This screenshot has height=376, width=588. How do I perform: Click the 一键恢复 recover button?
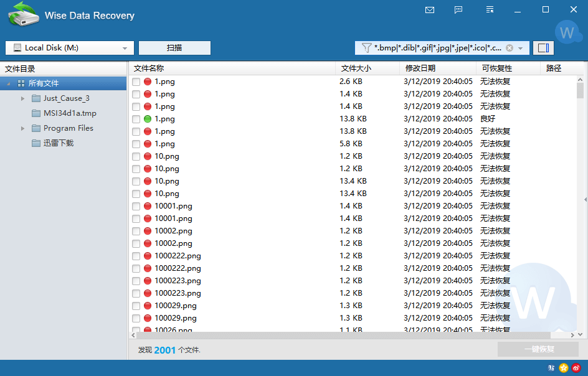pyautogui.click(x=538, y=349)
